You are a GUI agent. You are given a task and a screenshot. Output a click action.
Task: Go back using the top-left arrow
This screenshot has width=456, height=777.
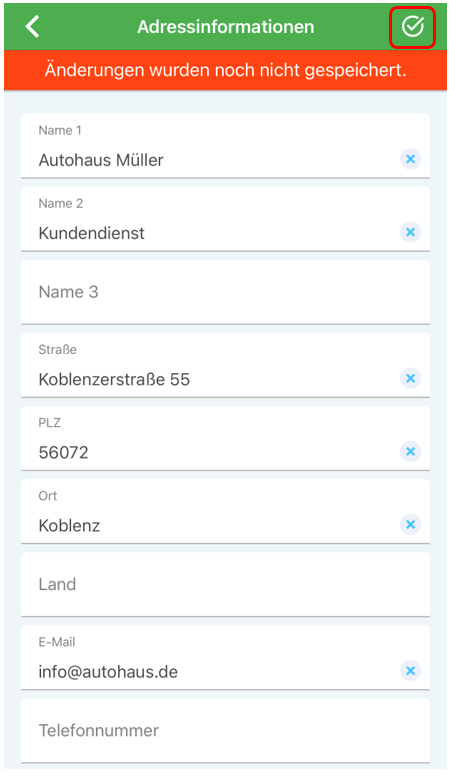(x=33, y=27)
